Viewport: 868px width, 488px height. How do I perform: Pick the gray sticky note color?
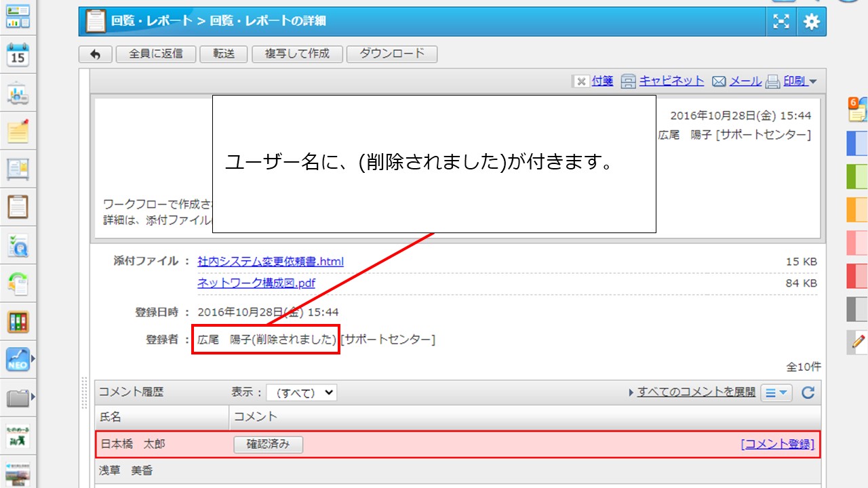coord(857,309)
